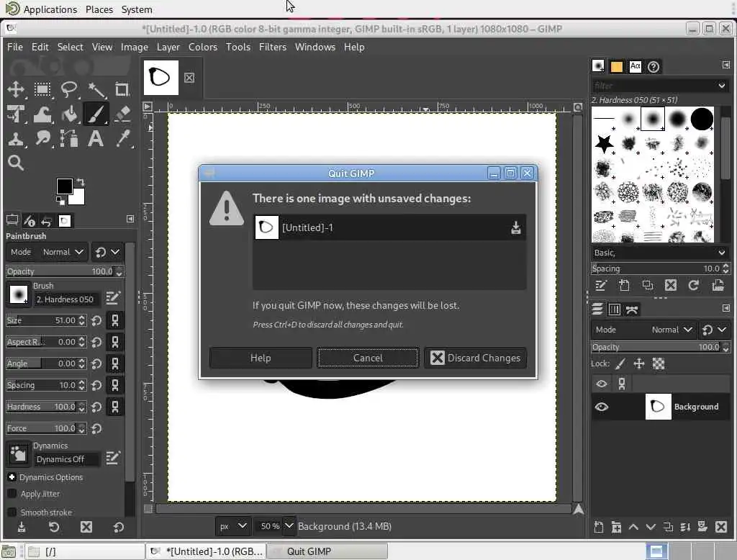Image resolution: width=737 pixels, height=560 pixels.
Task: Reset brush Size to default
Action: 96,321
